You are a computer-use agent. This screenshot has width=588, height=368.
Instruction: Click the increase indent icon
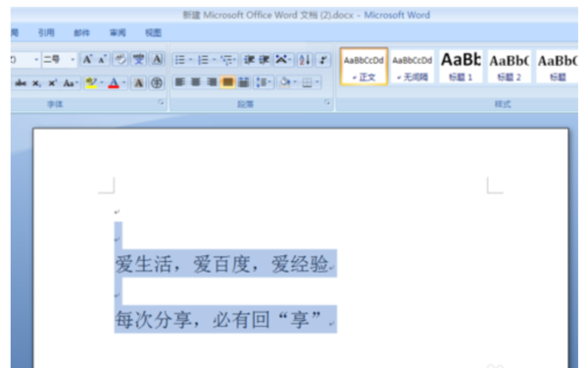264,60
